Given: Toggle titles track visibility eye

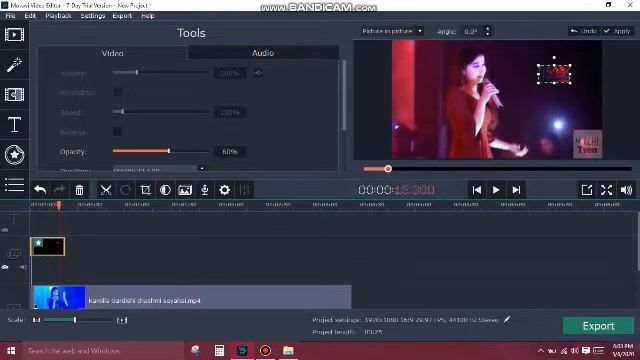Looking at the screenshot, I should [5, 230].
